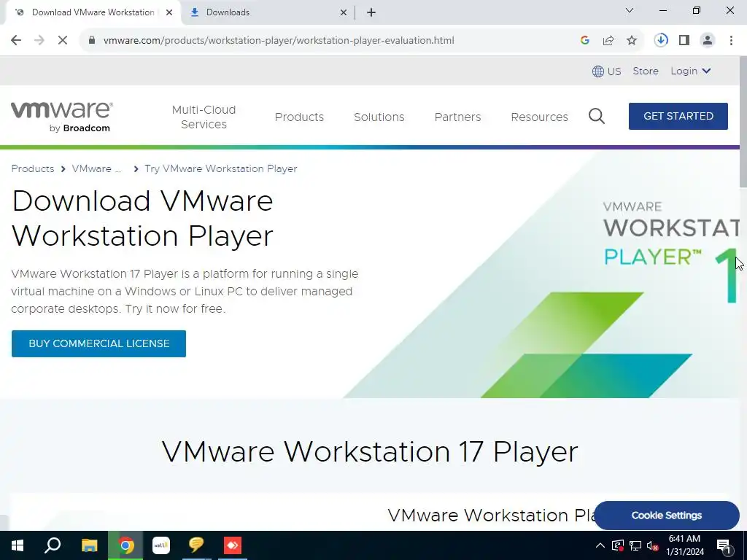
Task: Click BUY COMMERCIAL LICENSE button
Action: [98, 344]
